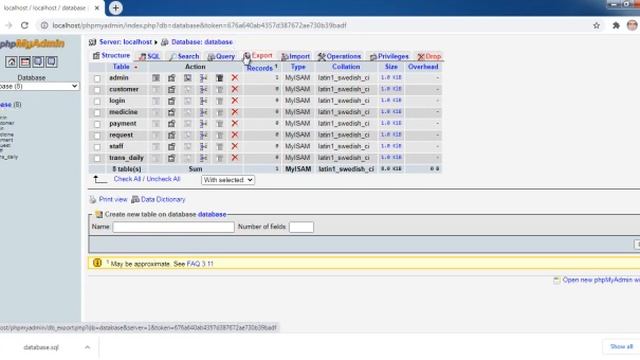This screenshot has height=360, width=640.
Task: Browse the admin table
Action: tap(156, 78)
